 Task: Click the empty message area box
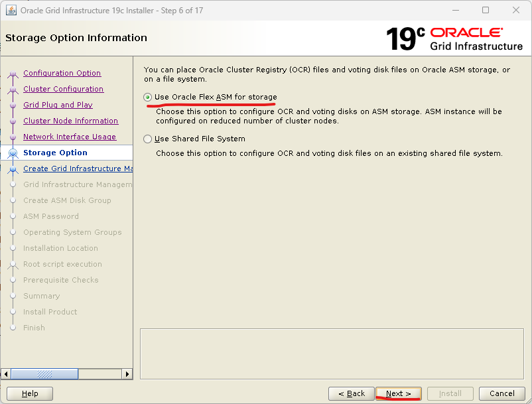332,354
